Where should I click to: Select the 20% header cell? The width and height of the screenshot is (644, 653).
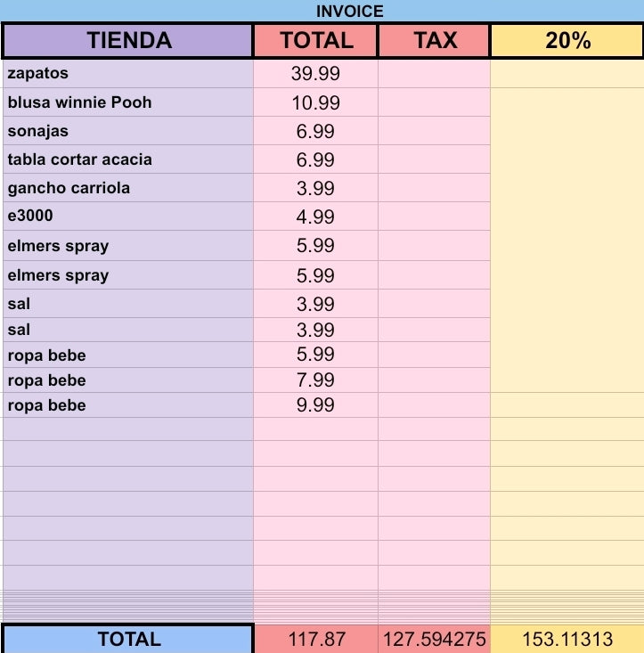tap(567, 40)
